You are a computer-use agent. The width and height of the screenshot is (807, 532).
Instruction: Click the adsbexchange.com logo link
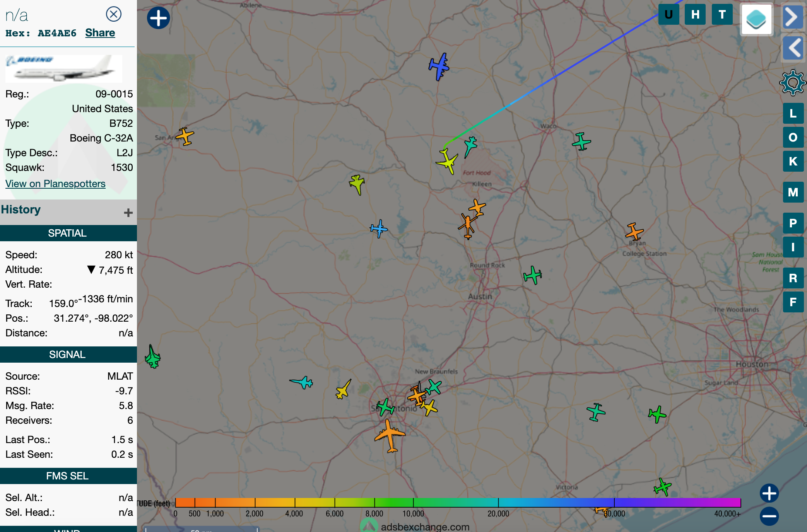pyautogui.click(x=415, y=526)
